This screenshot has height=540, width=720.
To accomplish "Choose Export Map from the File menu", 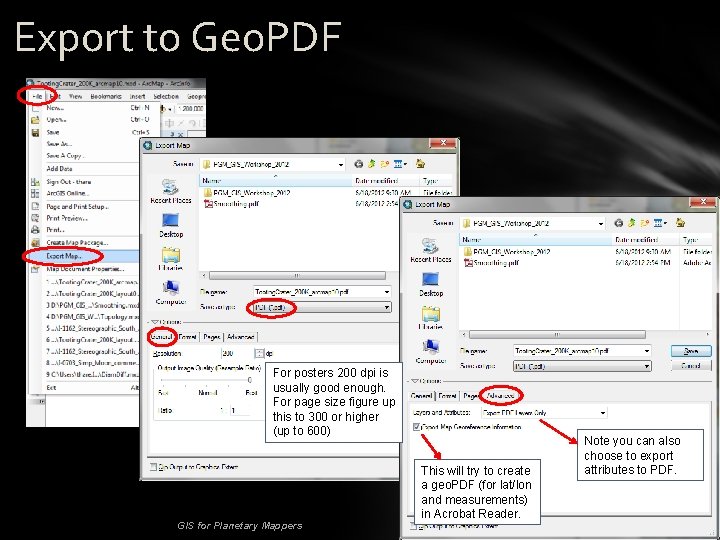I will [84, 256].
